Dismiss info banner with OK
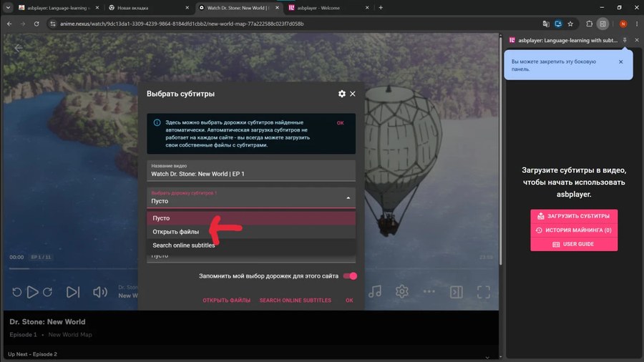 (340, 123)
